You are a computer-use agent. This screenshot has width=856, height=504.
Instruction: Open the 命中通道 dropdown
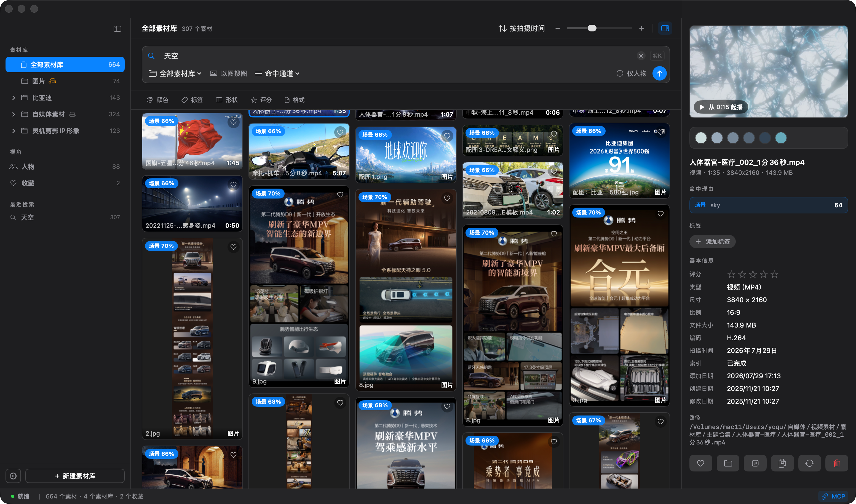277,73
